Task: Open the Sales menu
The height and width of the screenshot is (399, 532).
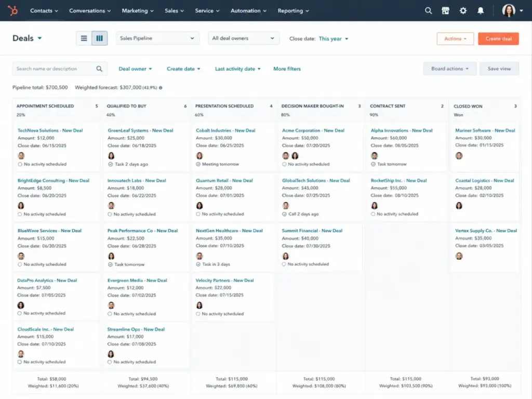Action: 174,10
